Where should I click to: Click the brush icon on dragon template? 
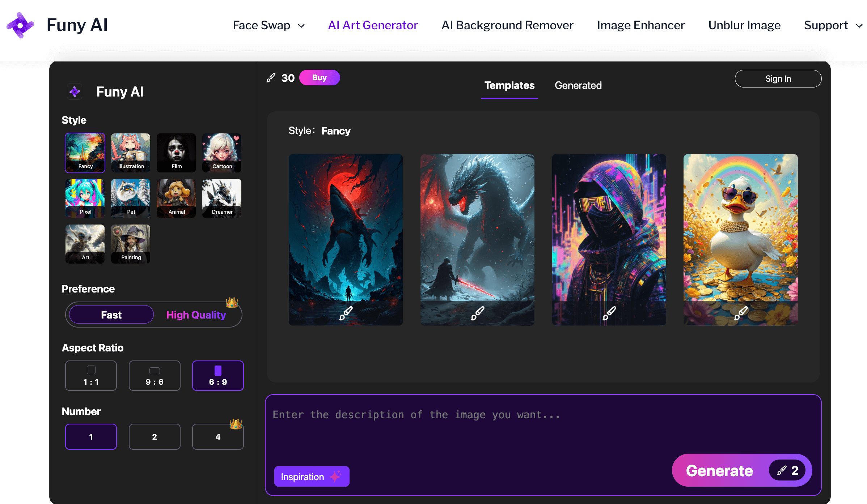point(477,313)
